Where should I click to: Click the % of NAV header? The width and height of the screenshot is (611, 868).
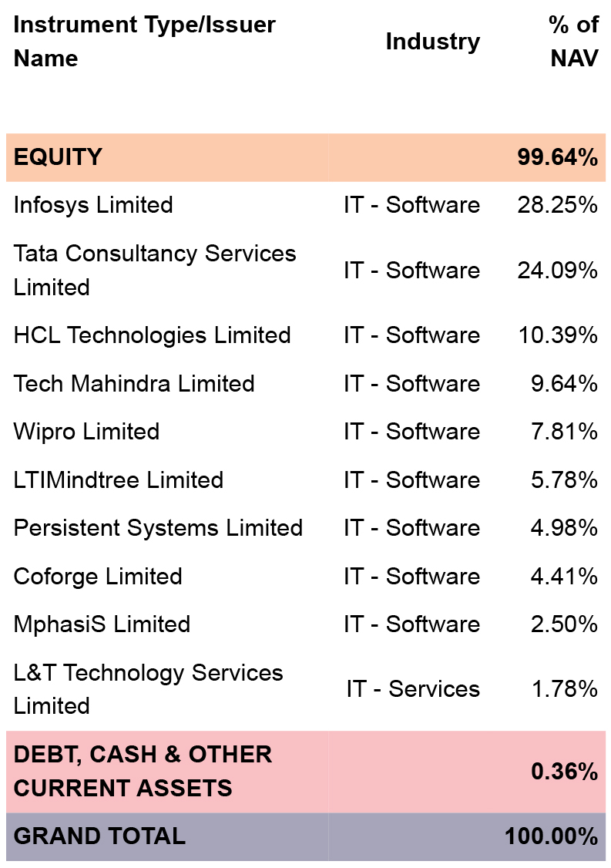(x=574, y=42)
